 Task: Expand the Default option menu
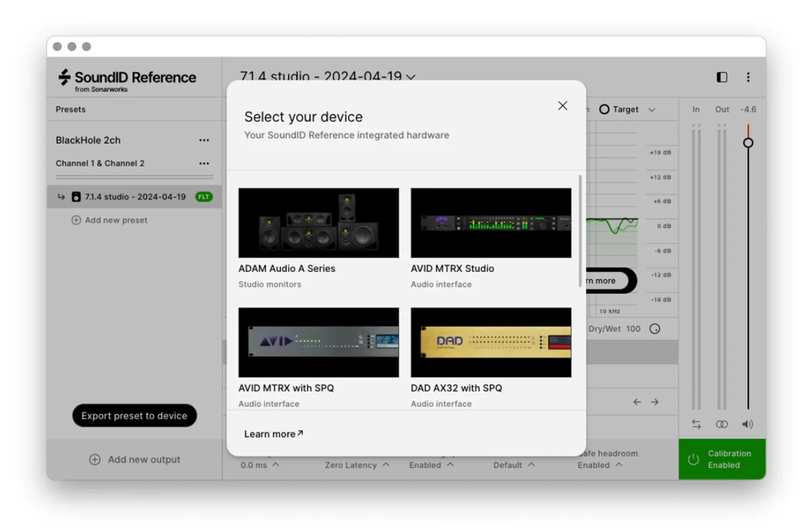pyautogui.click(x=514, y=465)
